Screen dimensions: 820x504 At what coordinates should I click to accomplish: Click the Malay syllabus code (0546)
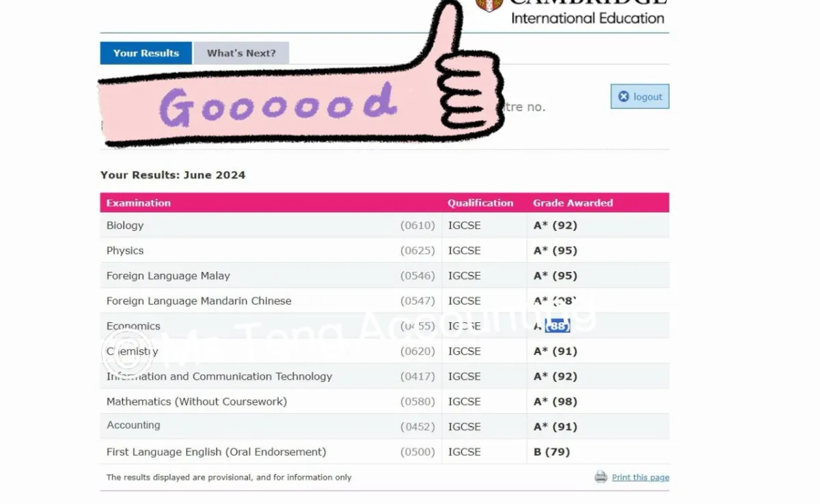418,276
